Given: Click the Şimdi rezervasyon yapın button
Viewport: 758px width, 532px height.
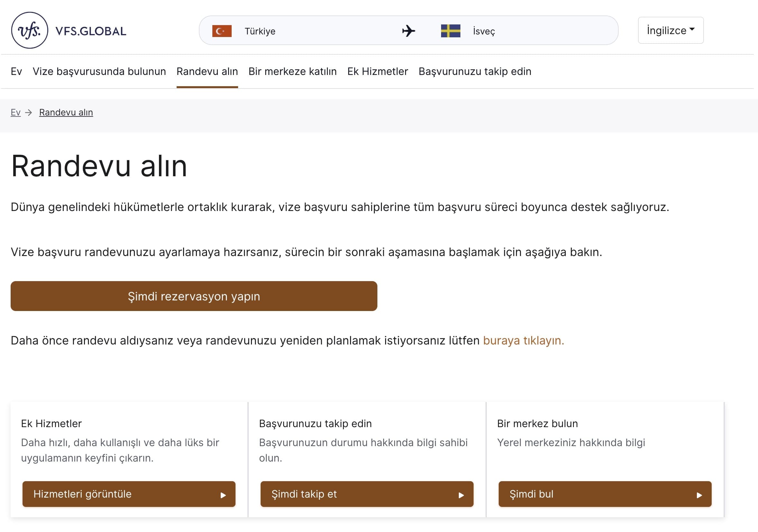Looking at the screenshot, I should click(x=193, y=296).
